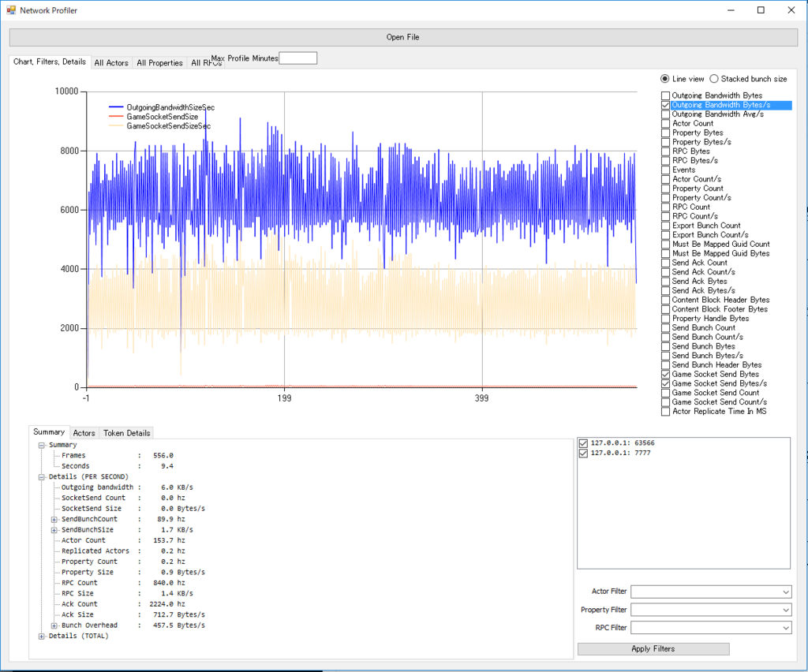This screenshot has height=672, width=808.
Task: Open the RPC Filter dropdown
Action: pos(785,628)
